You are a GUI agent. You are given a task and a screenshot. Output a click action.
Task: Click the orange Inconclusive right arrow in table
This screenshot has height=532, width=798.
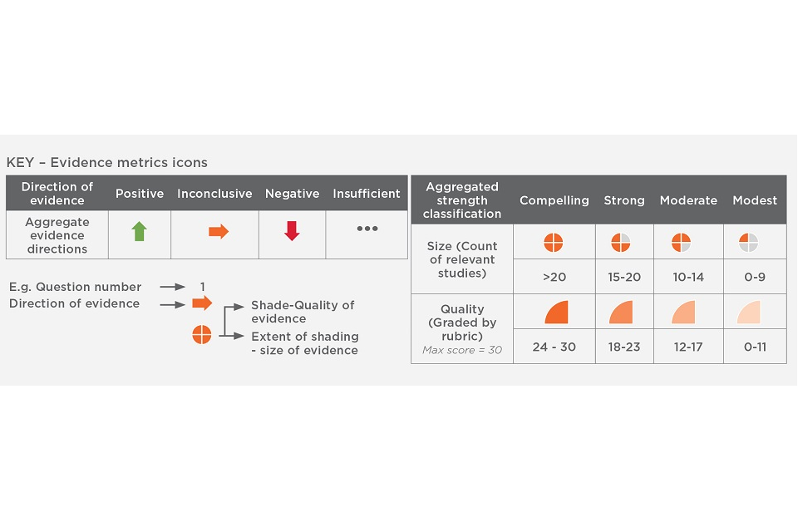pyautogui.click(x=219, y=232)
